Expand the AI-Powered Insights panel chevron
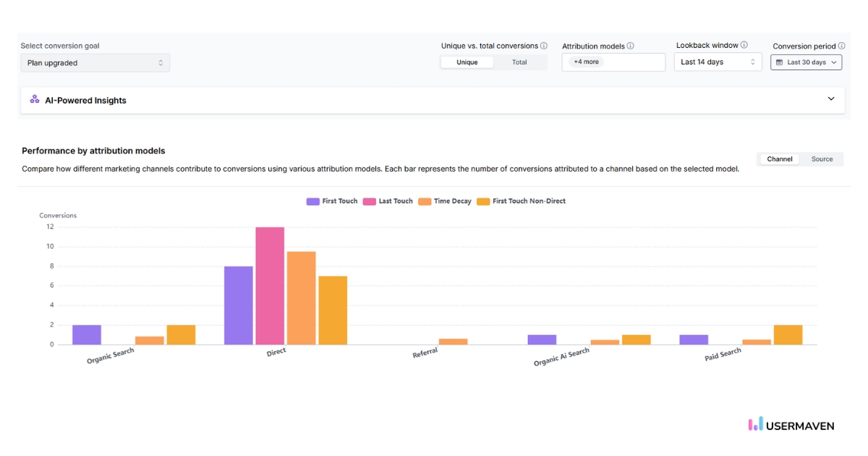868x456 pixels. [831, 99]
